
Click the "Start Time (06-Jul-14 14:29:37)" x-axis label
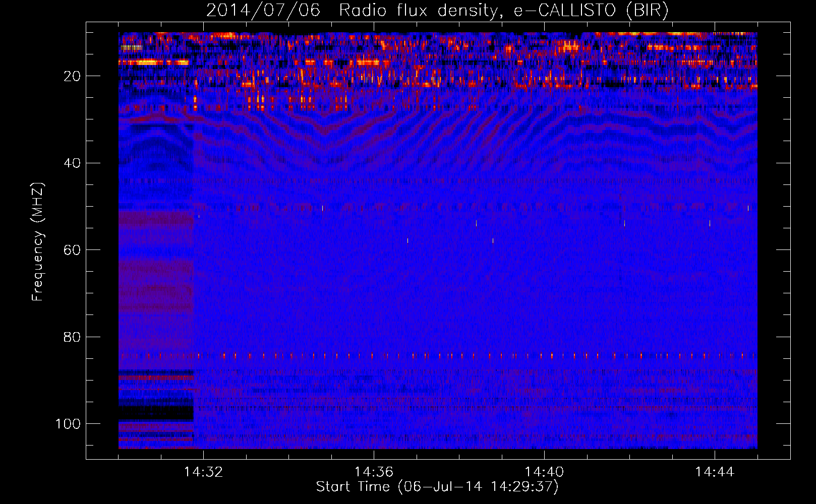437,487
